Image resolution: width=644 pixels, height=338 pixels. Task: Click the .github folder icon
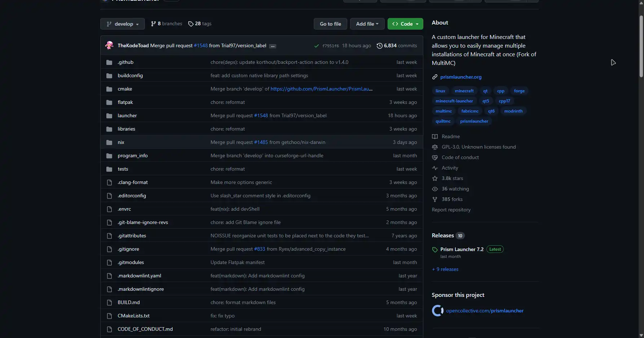coord(109,62)
